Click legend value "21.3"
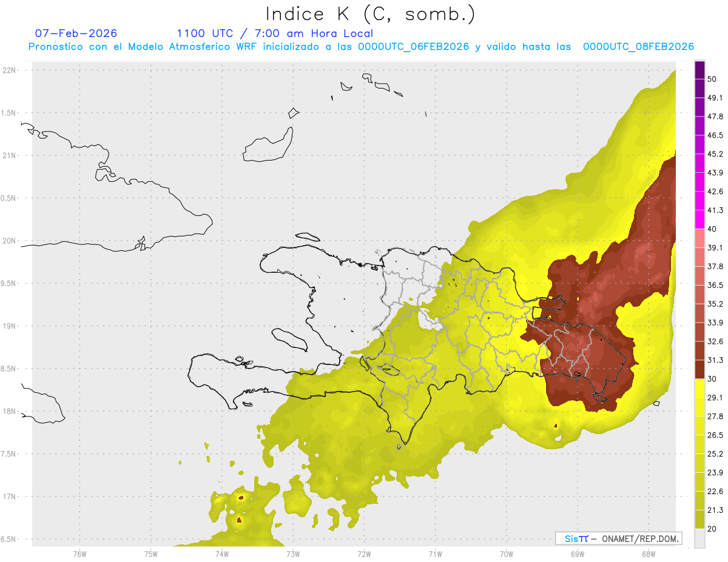The height and width of the screenshot is (562, 728). 715,510
